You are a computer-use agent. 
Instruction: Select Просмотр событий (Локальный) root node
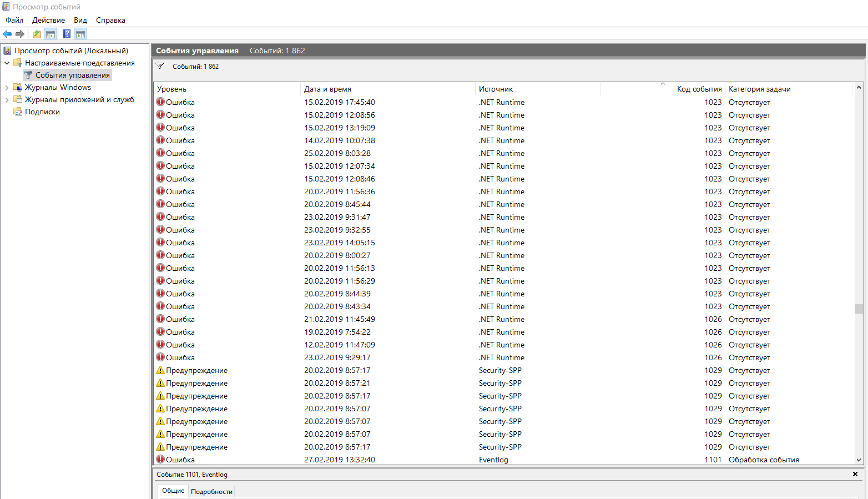[x=71, y=51]
